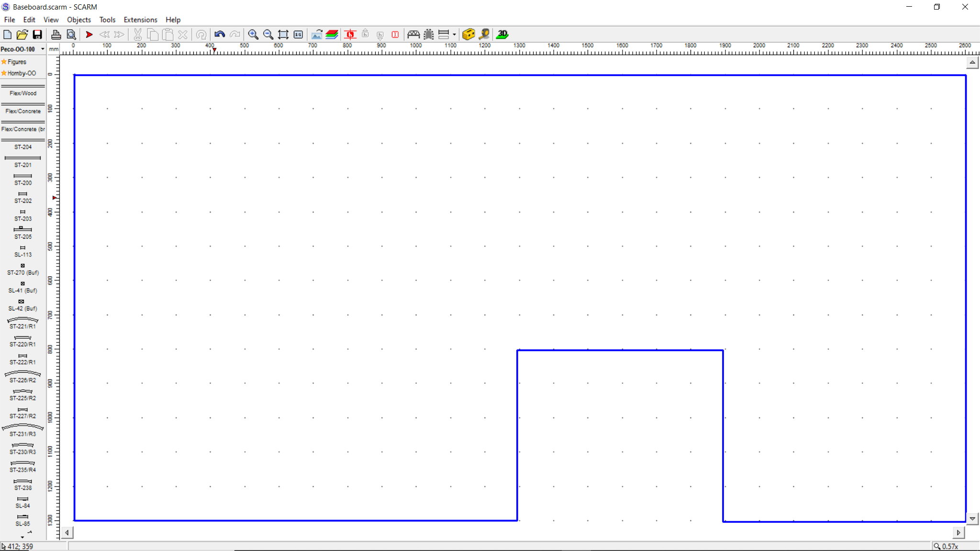The image size is (980, 551).
Task: Toggle the background image icon
Action: point(316,34)
